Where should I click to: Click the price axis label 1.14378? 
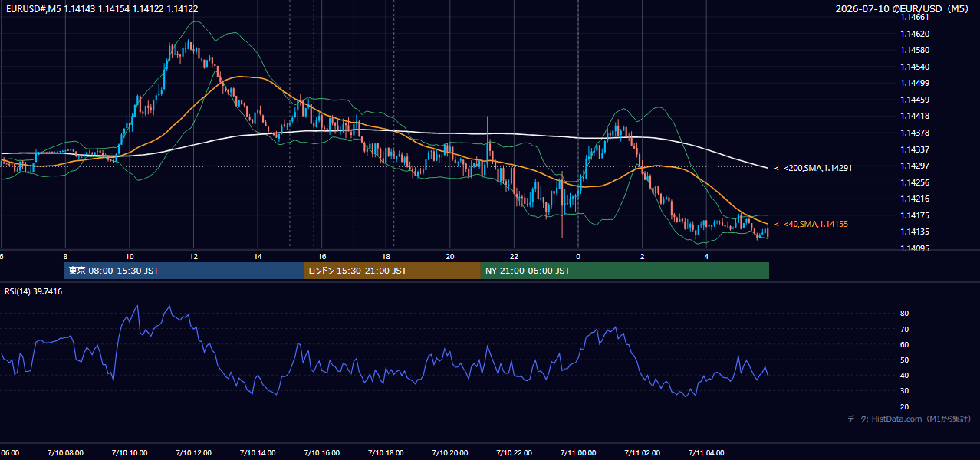coord(914,133)
